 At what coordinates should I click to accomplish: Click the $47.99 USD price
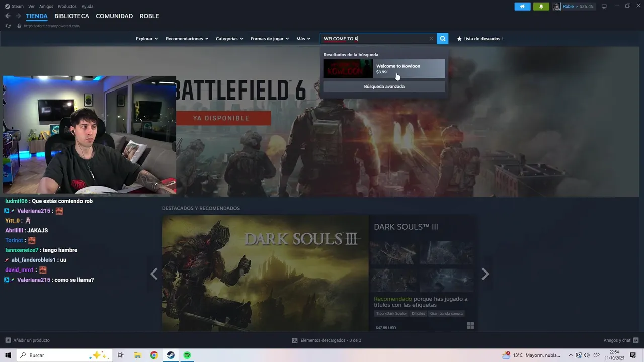point(386,328)
